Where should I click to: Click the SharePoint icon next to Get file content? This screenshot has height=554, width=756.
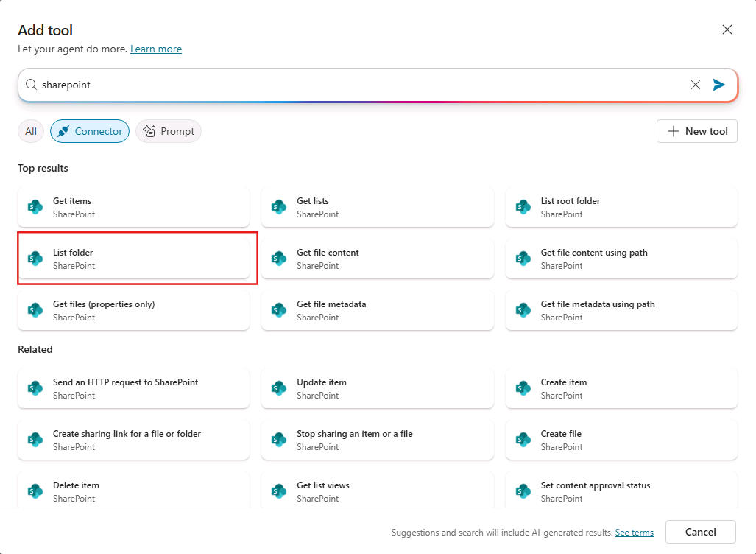[x=279, y=259]
